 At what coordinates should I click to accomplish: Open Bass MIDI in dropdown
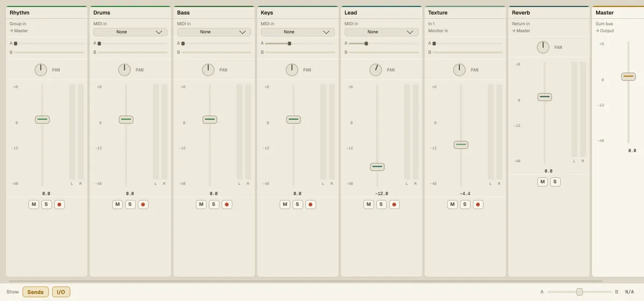click(x=214, y=32)
